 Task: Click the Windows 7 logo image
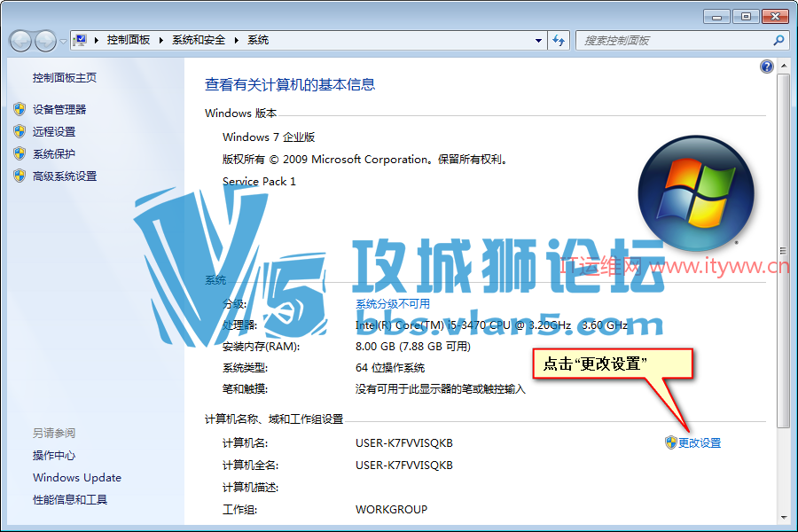point(696,193)
